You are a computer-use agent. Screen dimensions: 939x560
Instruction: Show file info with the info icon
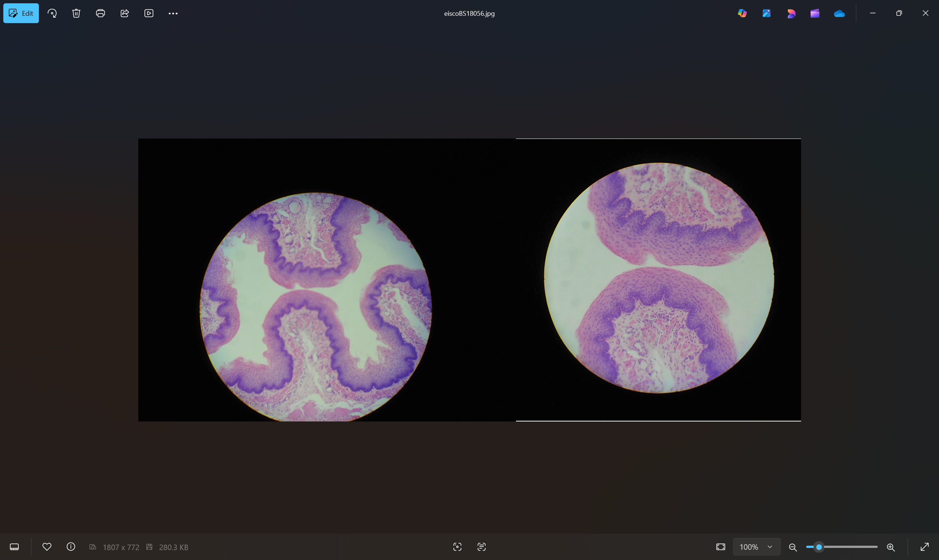pyautogui.click(x=71, y=547)
